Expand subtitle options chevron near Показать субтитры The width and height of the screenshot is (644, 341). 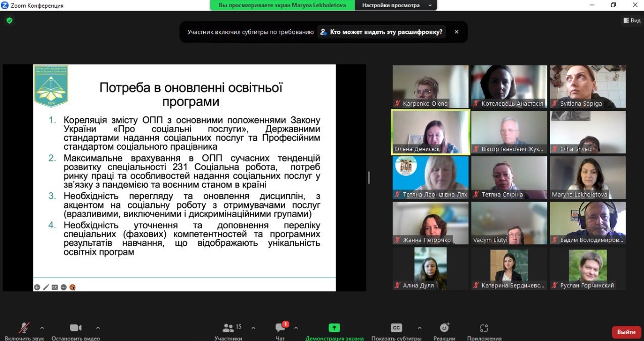click(x=420, y=327)
